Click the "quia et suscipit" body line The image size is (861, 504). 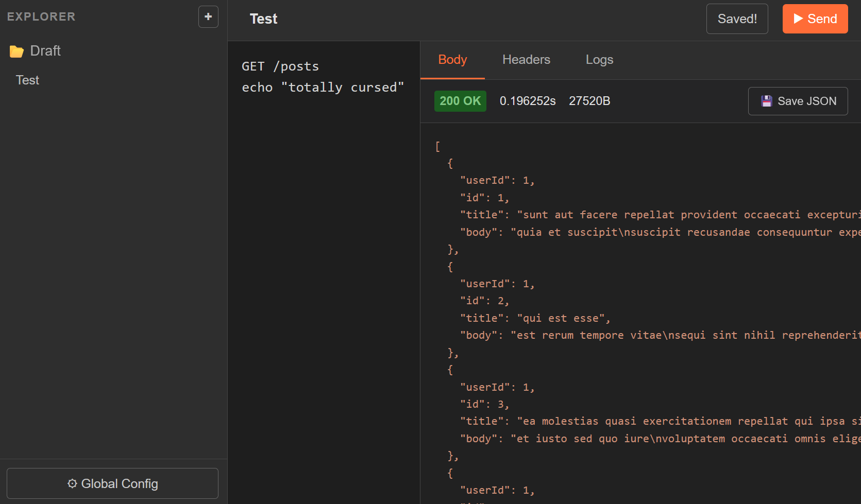pos(660,232)
